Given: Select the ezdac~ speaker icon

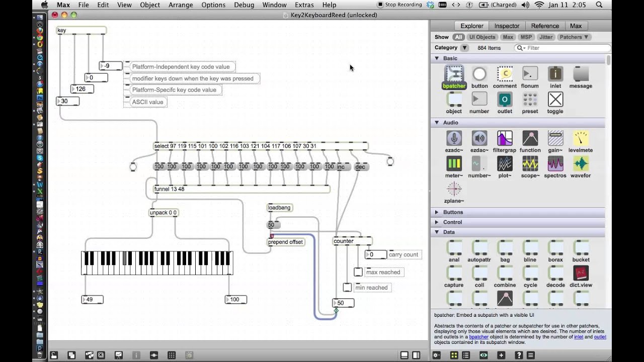Looking at the screenshot, I should 479,138.
